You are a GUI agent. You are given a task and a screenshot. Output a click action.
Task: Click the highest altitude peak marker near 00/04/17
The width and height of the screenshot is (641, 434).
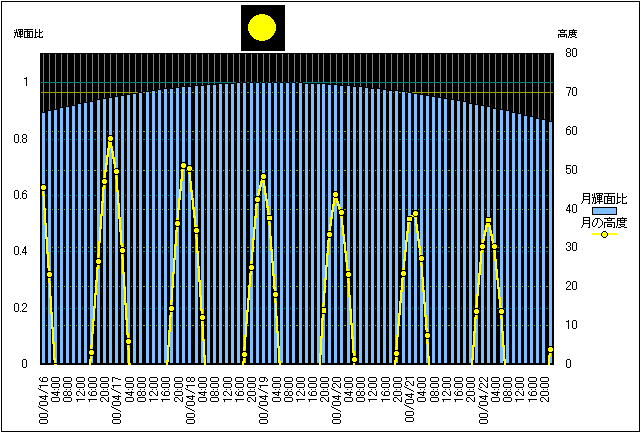(110, 139)
